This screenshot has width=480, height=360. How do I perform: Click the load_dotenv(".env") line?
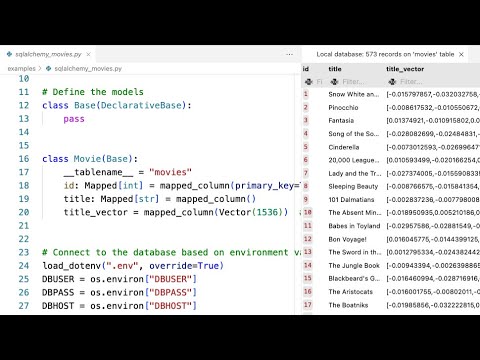click(x=133, y=266)
